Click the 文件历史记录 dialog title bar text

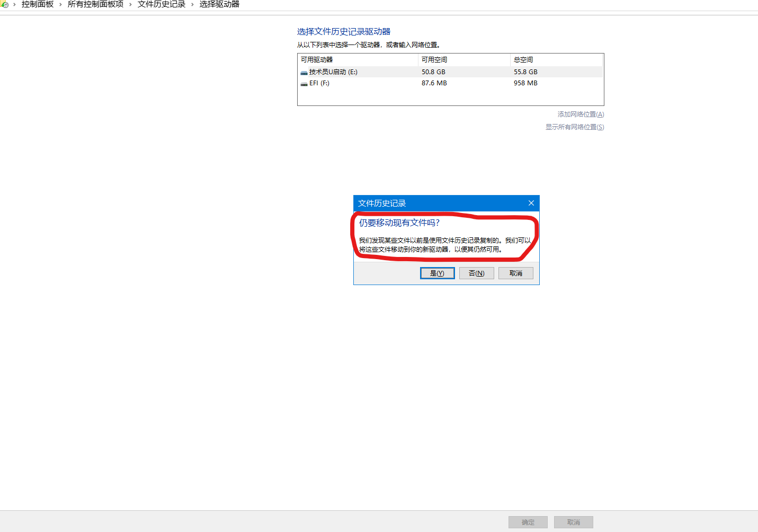pyautogui.click(x=382, y=203)
